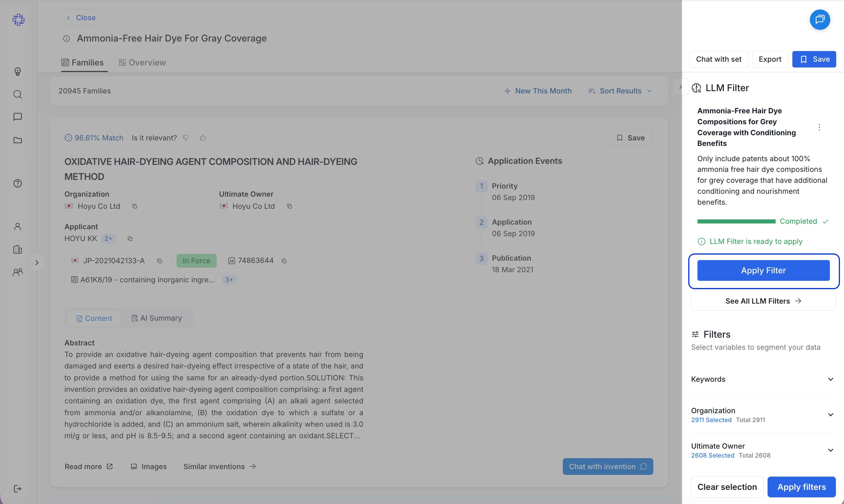Select the Content tab
This screenshot has width=844, height=504.
pyautogui.click(x=94, y=319)
